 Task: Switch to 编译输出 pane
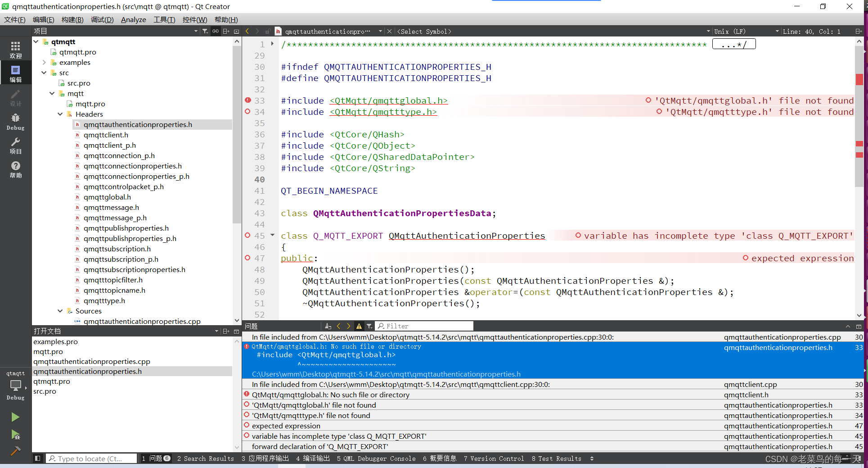313,459
